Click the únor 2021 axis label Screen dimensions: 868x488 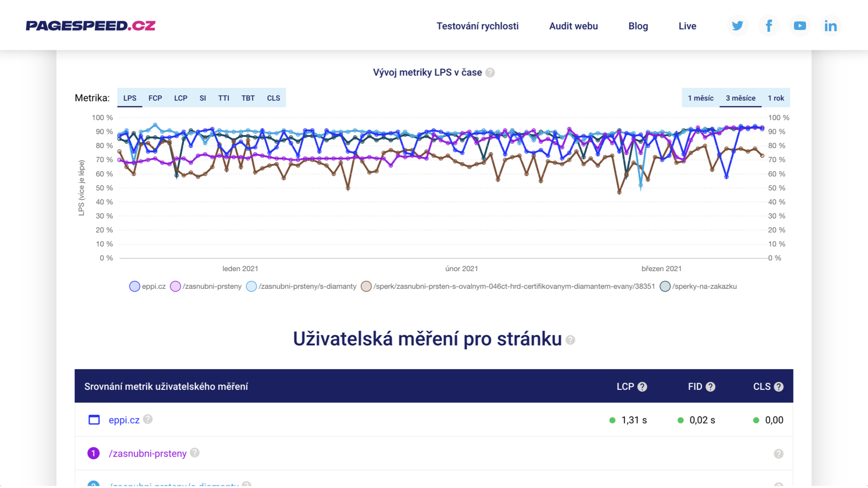[462, 269]
